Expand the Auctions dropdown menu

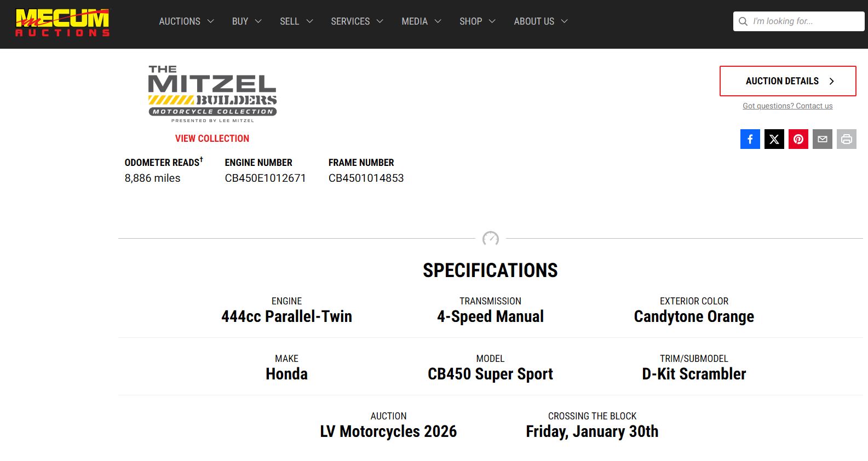[x=186, y=21]
